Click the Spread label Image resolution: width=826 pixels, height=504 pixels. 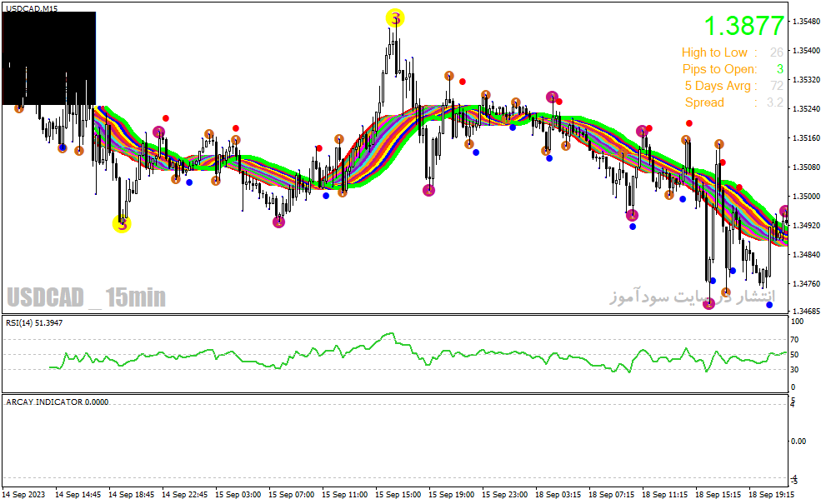tap(704, 102)
